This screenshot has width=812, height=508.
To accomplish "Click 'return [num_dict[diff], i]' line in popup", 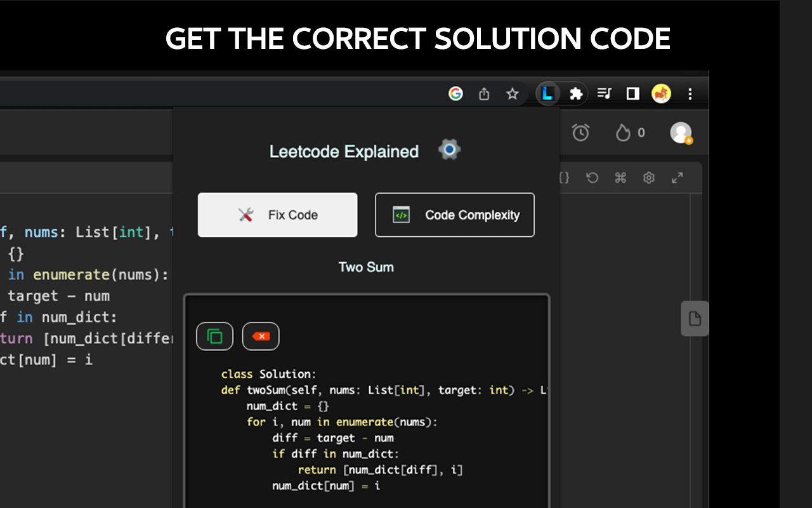I will [x=380, y=470].
